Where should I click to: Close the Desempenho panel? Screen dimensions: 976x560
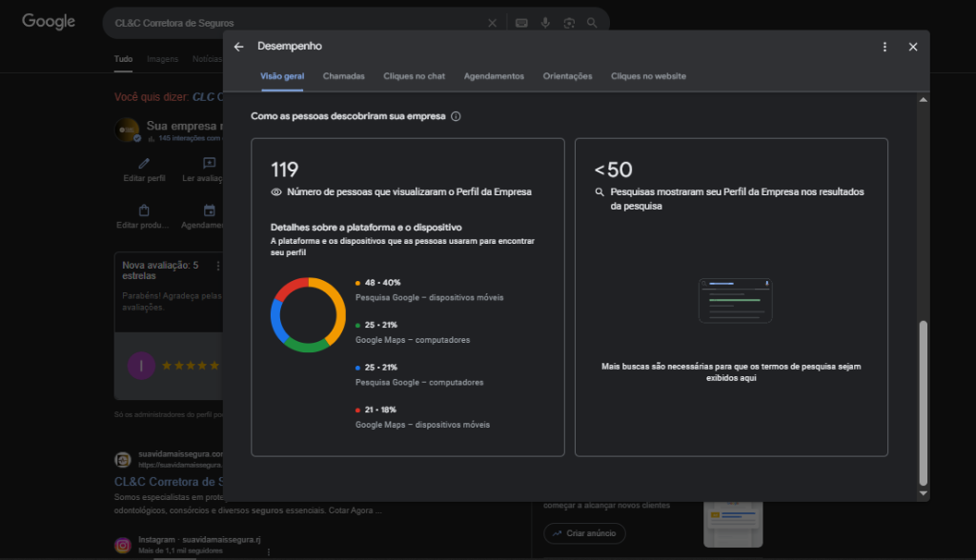(x=913, y=47)
